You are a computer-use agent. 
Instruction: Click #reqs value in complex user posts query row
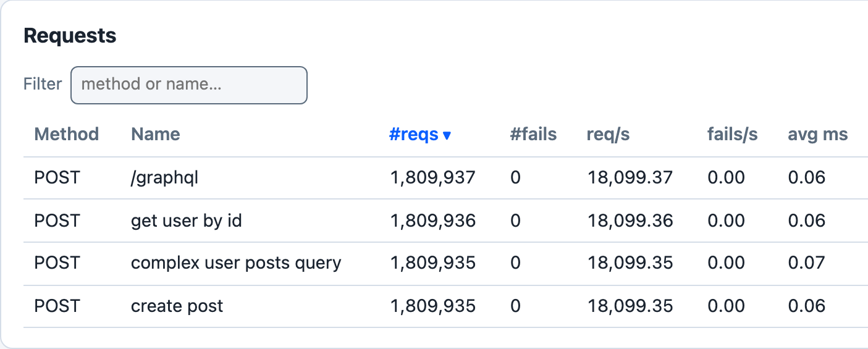[x=433, y=263]
